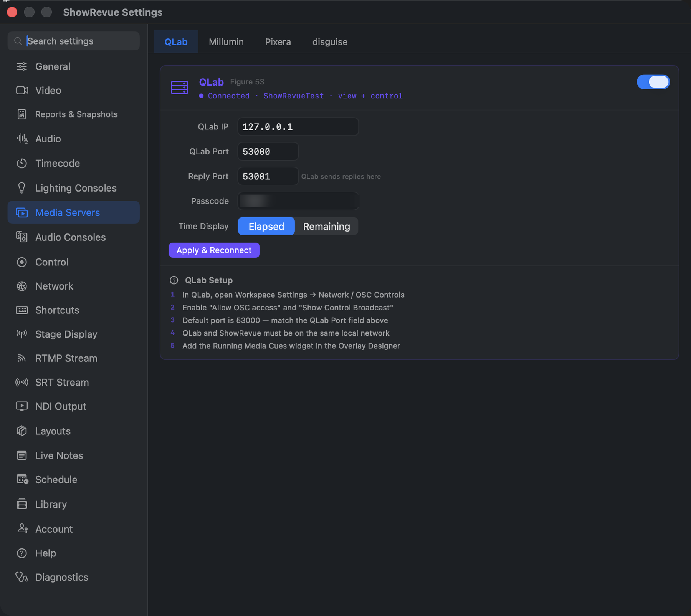Screen dimensions: 691x616
Task: Click the Audio waveform icon
Action: pyautogui.click(x=22, y=139)
